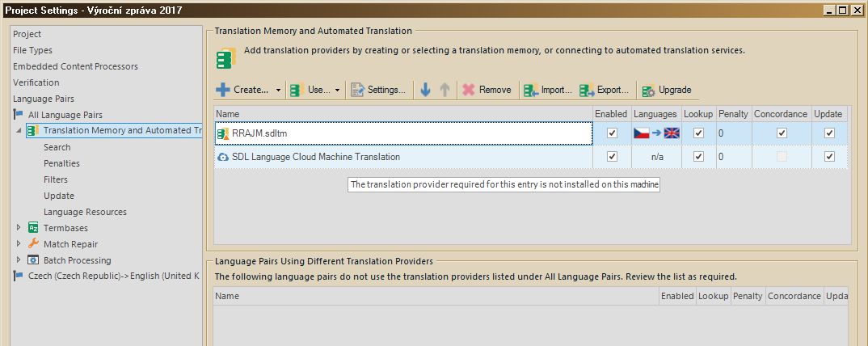The width and height of the screenshot is (868, 346).
Task: Move provider up with the grey arrow
Action: pos(444,90)
